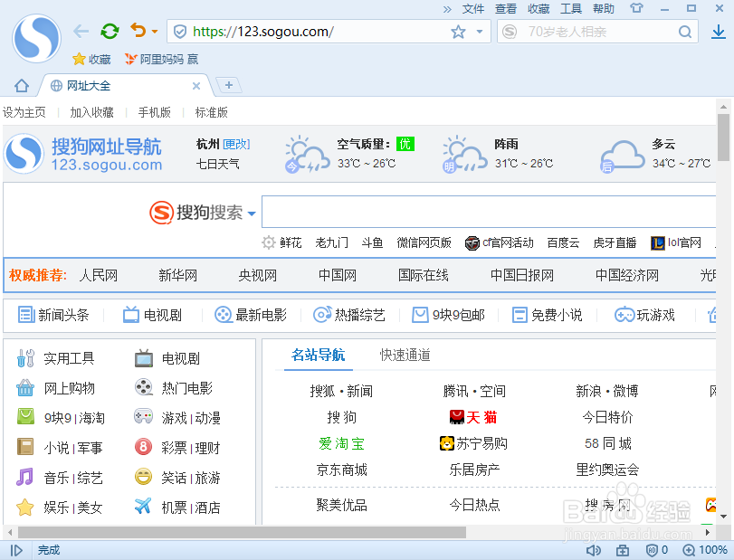The width and height of the screenshot is (734, 560).
Task: Click the 机票 airplane icon
Action: coord(143,506)
